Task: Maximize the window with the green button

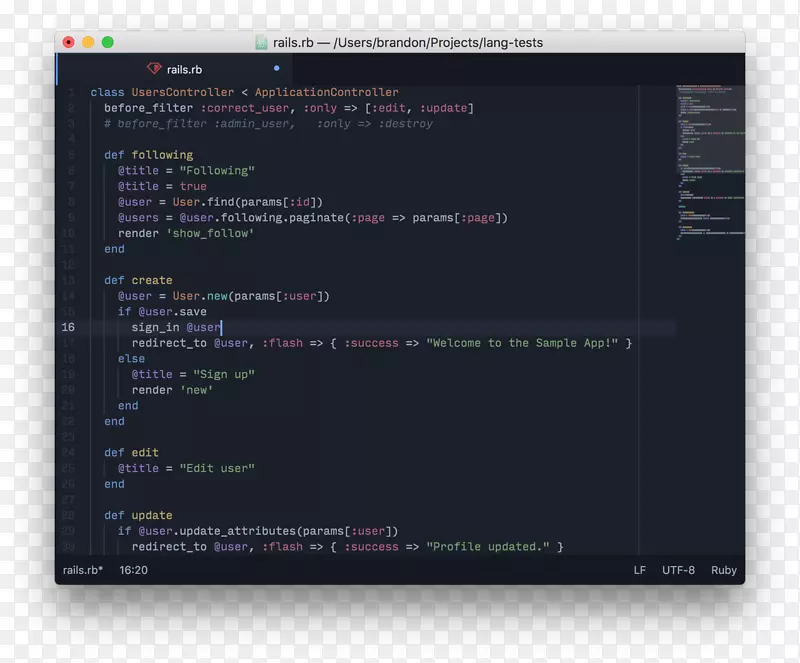Action: point(108,42)
